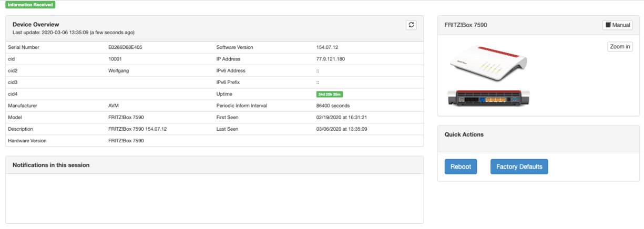
Task: Click the book icon on Manual button
Action: coord(608,25)
